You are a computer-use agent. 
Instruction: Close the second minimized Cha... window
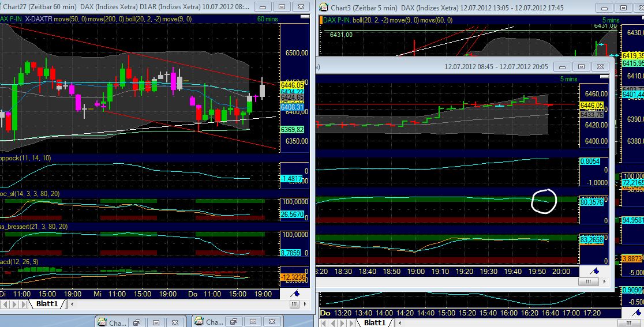(272, 322)
